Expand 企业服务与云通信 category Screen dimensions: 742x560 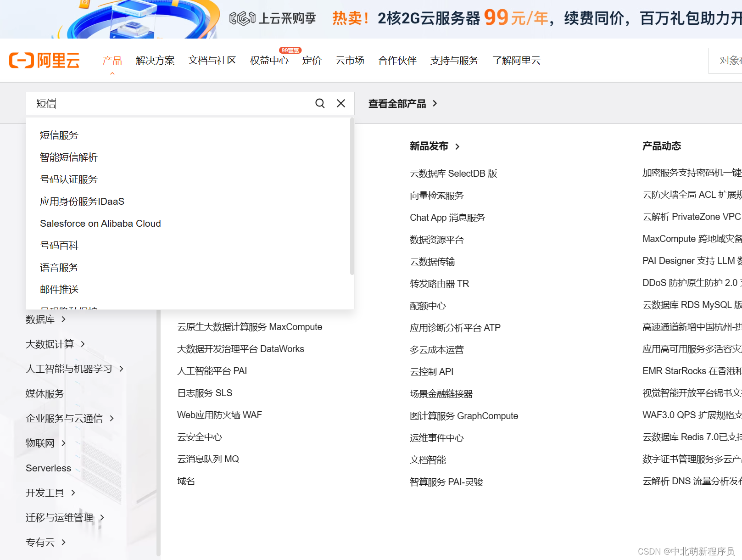click(70, 419)
